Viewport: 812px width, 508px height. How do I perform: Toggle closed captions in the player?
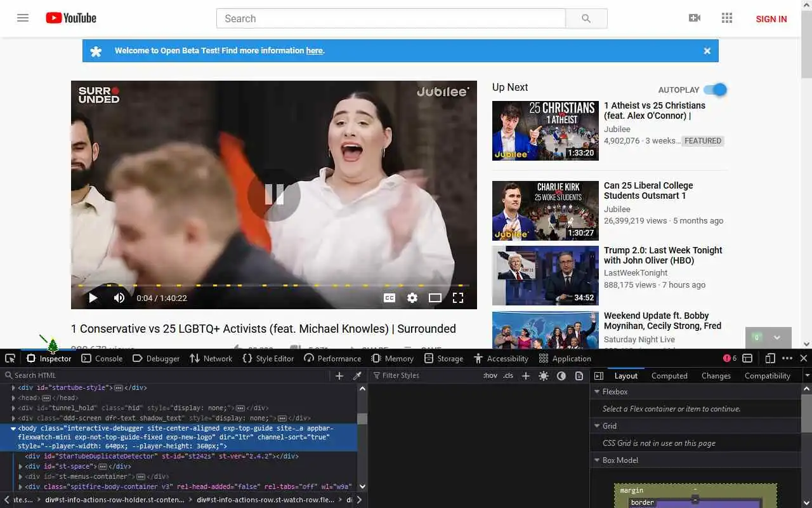tap(390, 298)
